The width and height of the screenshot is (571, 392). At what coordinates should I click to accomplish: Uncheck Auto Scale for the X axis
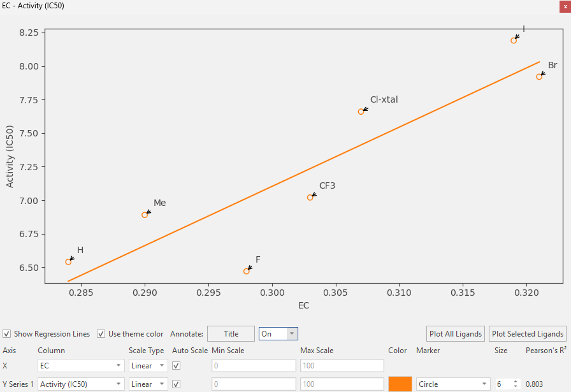[x=177, y=366]
